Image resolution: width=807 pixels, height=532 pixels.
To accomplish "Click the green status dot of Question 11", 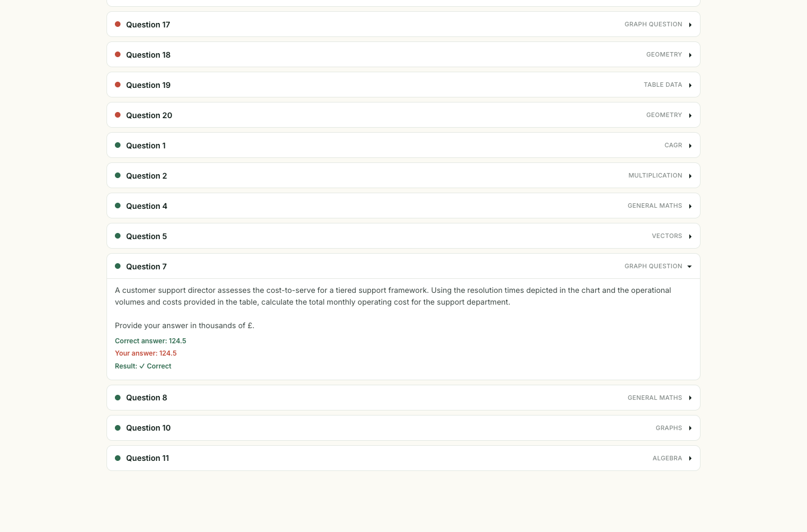I will point(118,458).
